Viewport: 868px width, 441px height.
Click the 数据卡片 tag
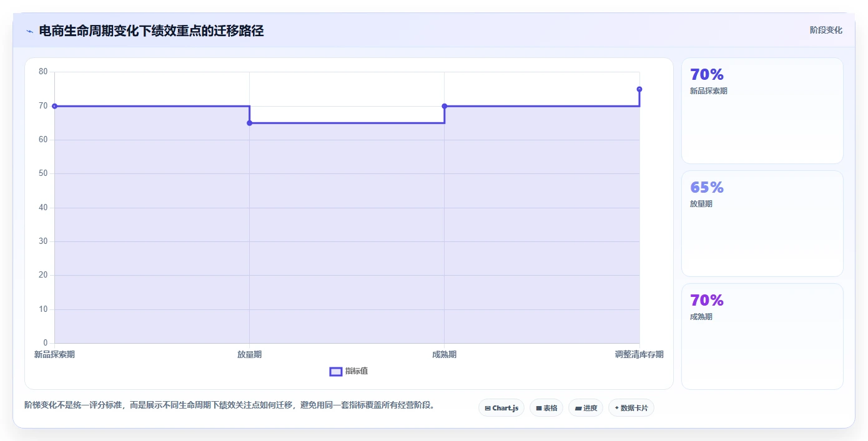[x=631, y=408]
